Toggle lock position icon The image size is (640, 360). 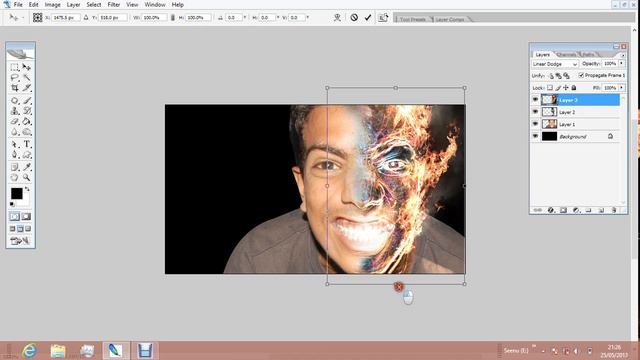pyautogui.click(x=566, y=88)
